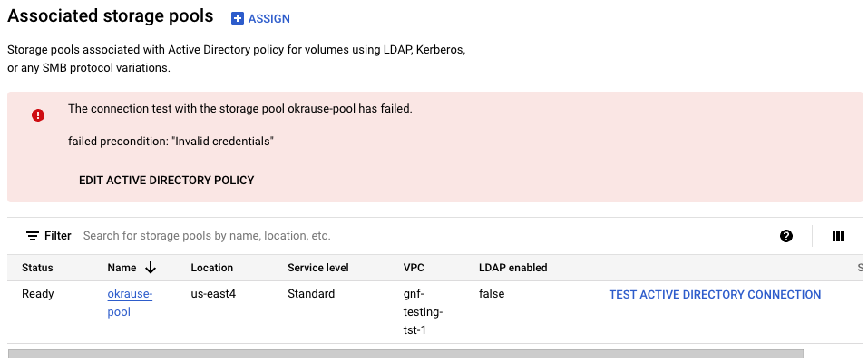Open the column display options icon

click(x=838, y=236)
